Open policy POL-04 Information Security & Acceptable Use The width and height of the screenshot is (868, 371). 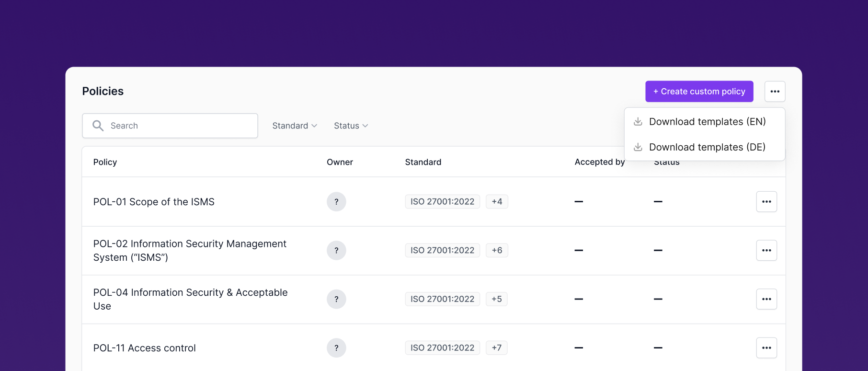coord(190,299)
